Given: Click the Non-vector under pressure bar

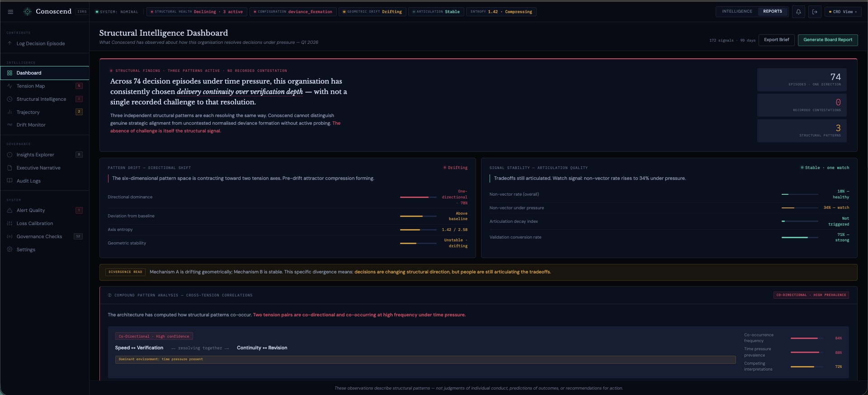Looking at the screenshot, I should (800, 208).
